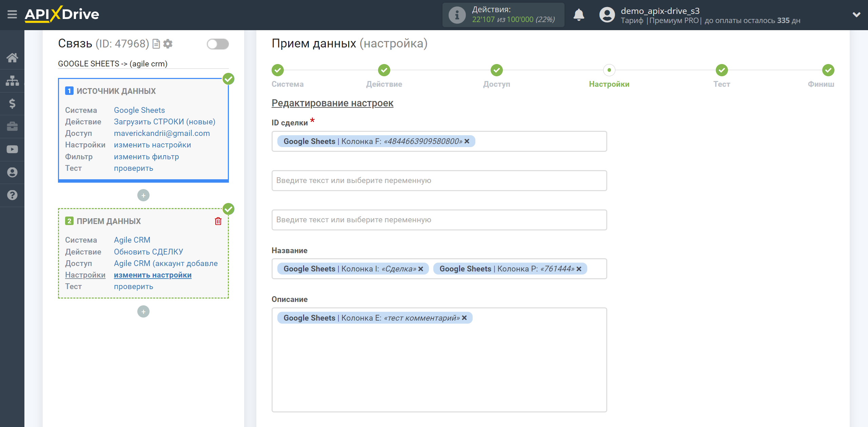Open Agile CRM account access link

click(166, 263)
